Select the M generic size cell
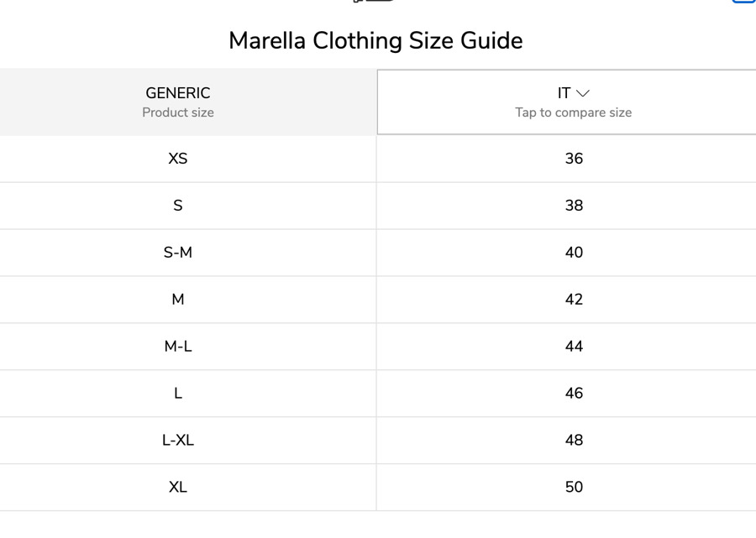Viewport: 756px width, 538px height. pos(178,300)
